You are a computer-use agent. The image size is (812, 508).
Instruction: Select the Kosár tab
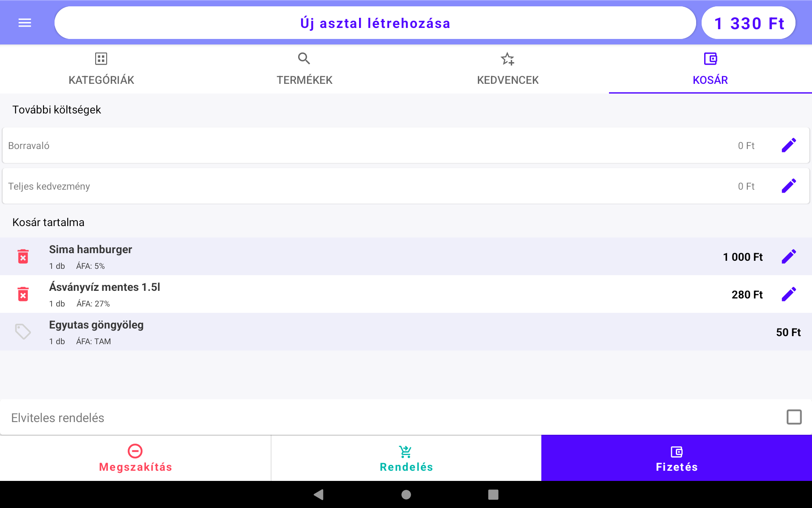[710, 69]
